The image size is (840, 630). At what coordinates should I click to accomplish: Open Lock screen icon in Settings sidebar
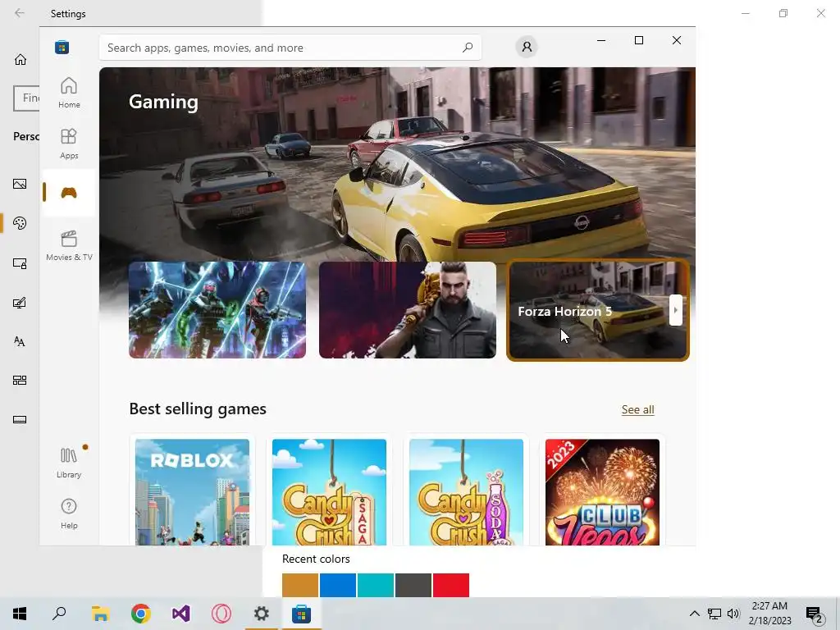tap(20, 263)
